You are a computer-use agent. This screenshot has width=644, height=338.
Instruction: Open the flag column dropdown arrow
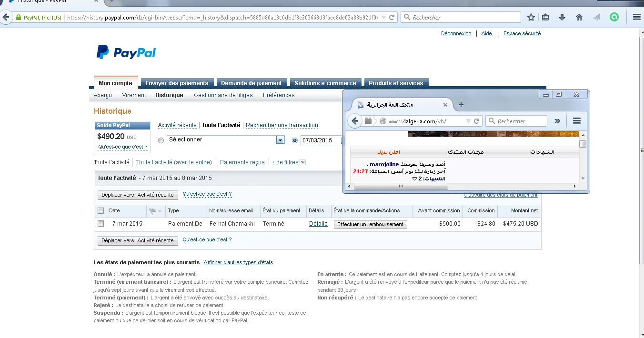click(x=160, y=211)
